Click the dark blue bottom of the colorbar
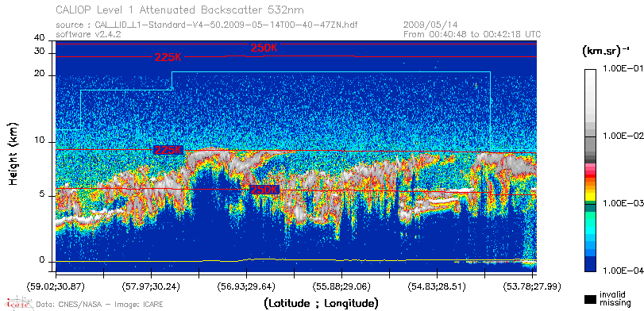The height and width of the screenshot is (311, 644). point(590,265)
